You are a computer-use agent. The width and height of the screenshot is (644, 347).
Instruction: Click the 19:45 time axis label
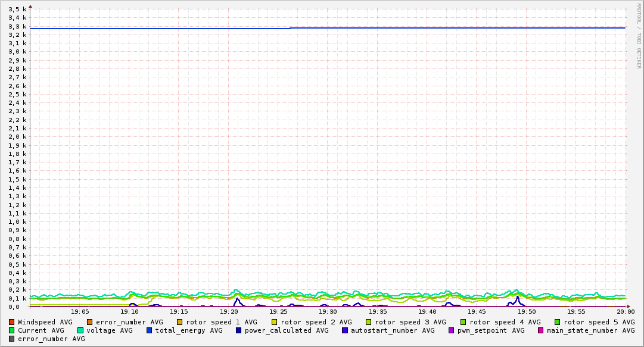[x=477, y=312]
